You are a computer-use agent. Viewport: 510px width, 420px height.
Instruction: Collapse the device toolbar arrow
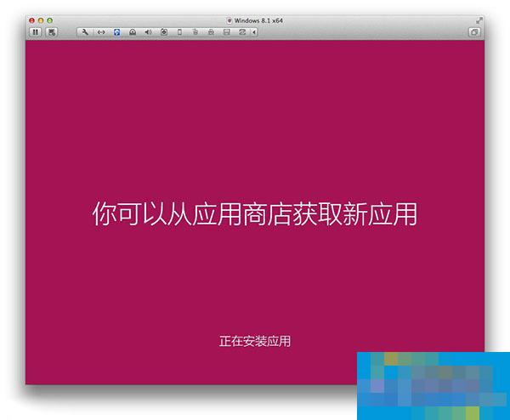click(x=254, y=31)
